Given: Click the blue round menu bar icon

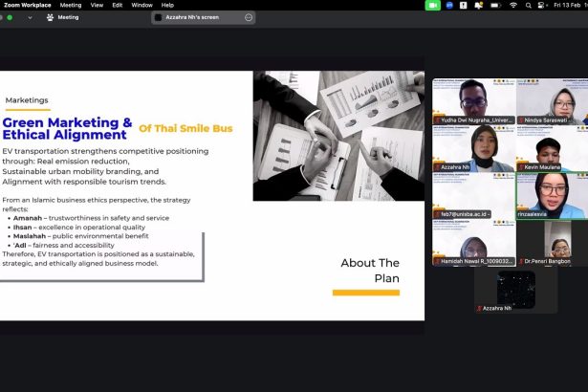Looking at the screenshot, I should pos(449,5).
